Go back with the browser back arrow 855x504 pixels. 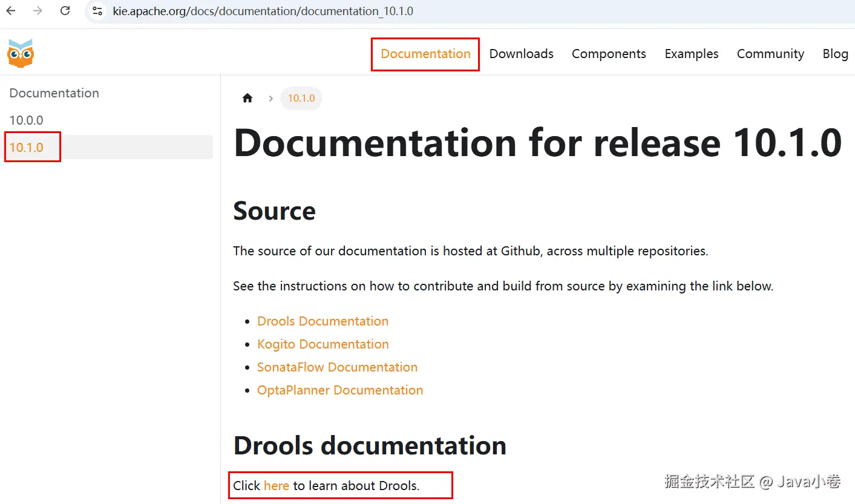pyautogui.click(x=11, y=11)
